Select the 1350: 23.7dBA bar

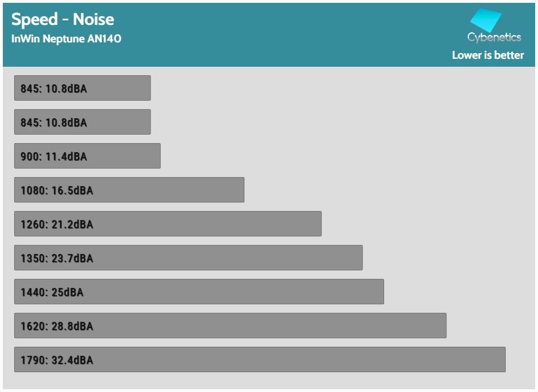tap(188, 258)
